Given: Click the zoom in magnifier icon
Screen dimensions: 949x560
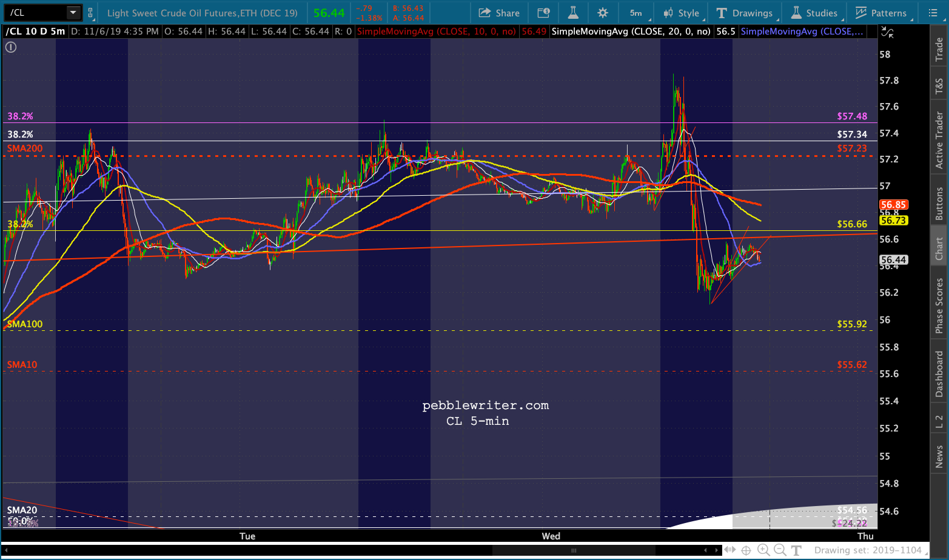Looking at the screenshot, I should tap(763, 550).
